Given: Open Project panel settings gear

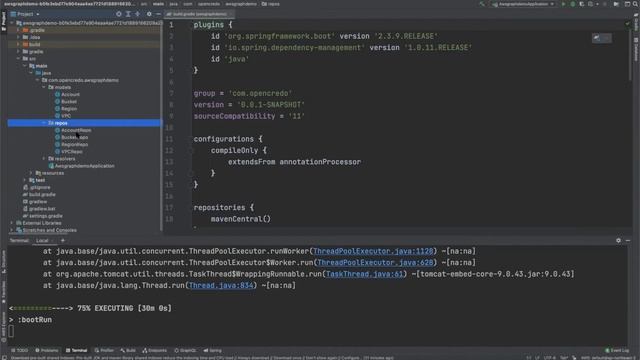Looking at the screenshot, I should [x=149, y=14].
